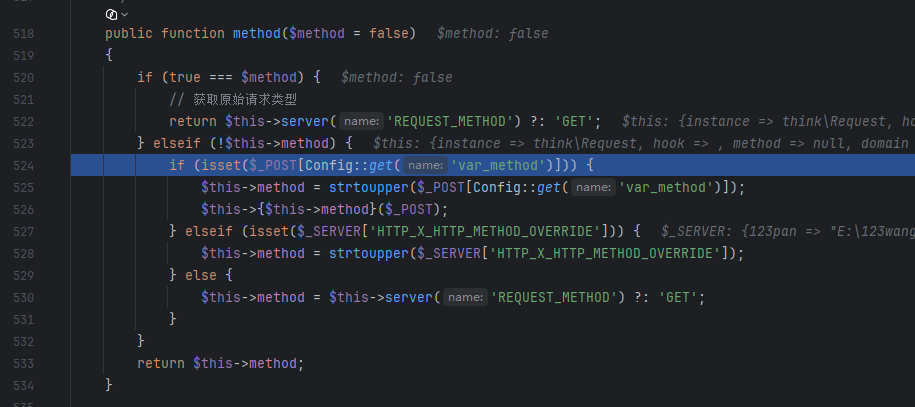This screenshot has width=915, height=407.
Task: Click 'return $this->method;' on line 533
Action: click(221, 364)
